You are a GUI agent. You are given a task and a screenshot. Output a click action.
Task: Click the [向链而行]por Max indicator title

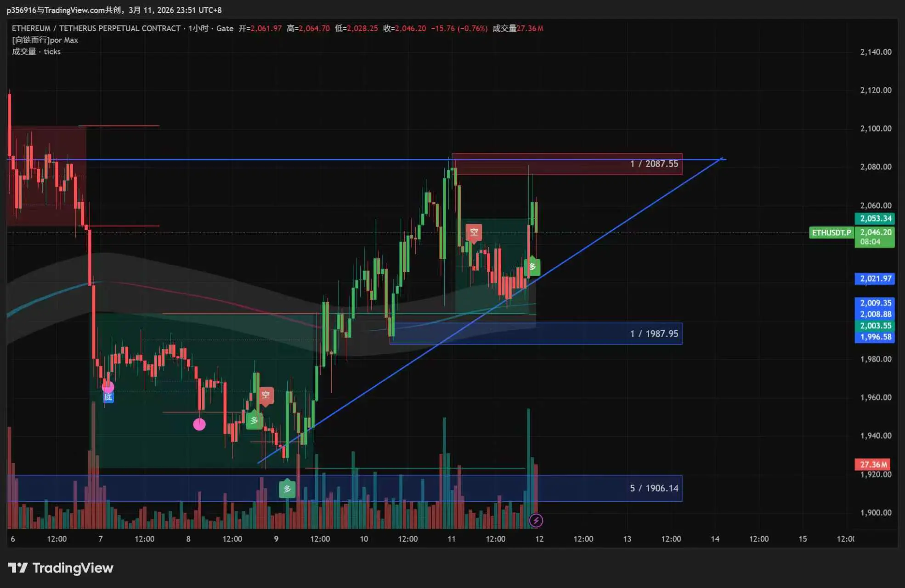click(x=45, y=40)
